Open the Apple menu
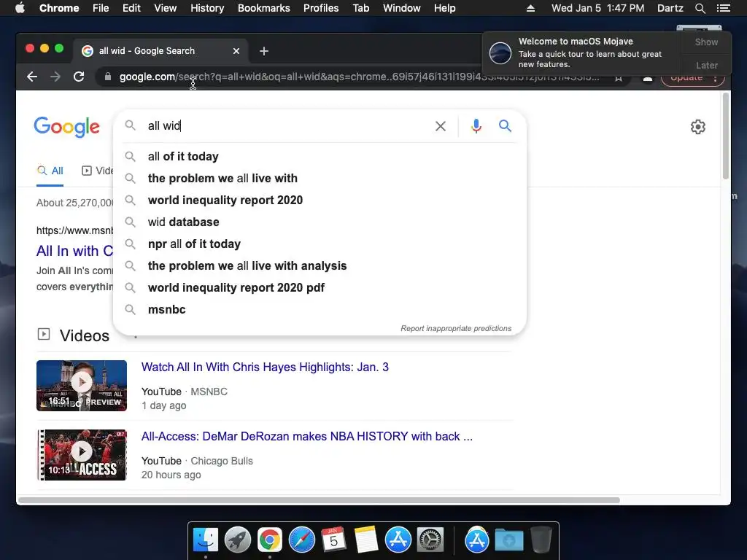Image resolution: width=747 pixels, height=560 pixels. tap(20, 8)
